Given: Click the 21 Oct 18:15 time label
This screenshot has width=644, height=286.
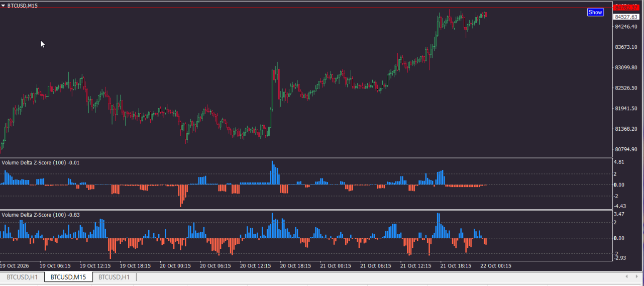Looking at the screenshot, I should click(x=457, y=265).
